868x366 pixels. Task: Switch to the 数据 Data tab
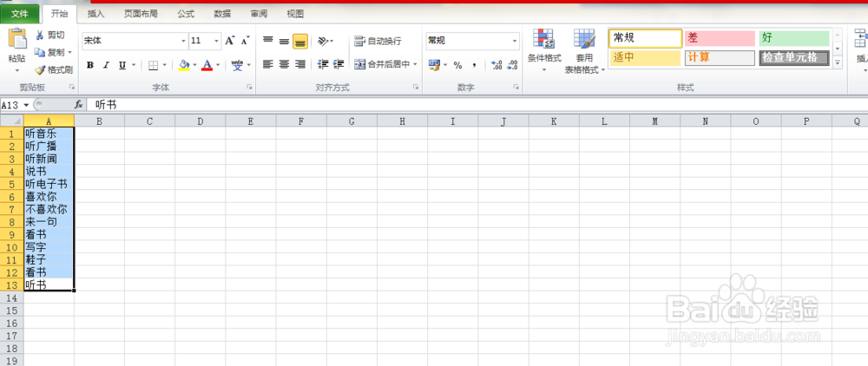tap(222, 14)
